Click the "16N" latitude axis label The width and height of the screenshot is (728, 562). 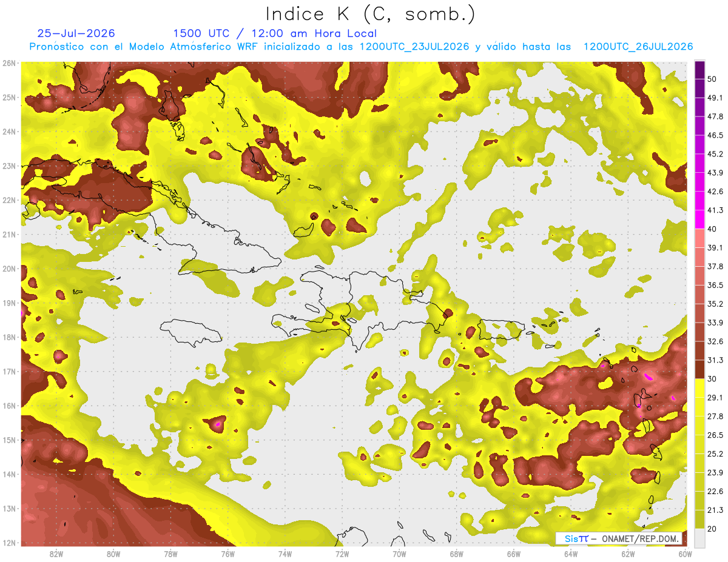pyautogui.click(x=8, y=406)
